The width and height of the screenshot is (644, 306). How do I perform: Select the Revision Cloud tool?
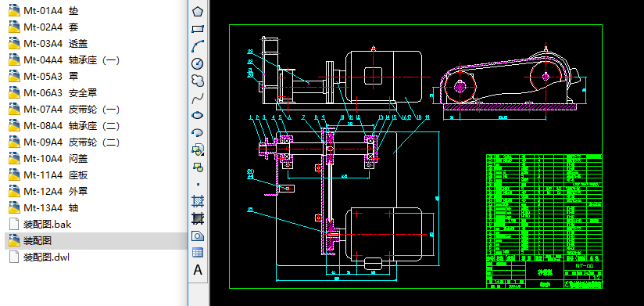pos(198,81)
